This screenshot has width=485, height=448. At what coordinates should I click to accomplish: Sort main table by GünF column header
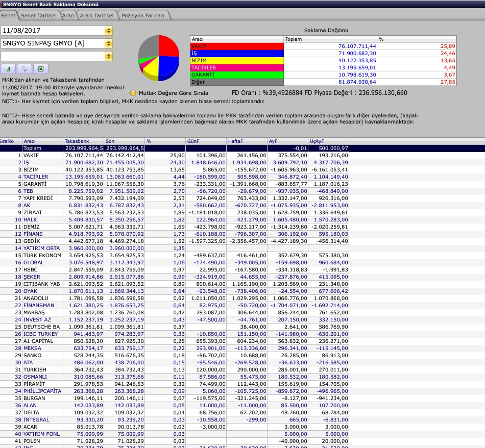pos(206,141)
